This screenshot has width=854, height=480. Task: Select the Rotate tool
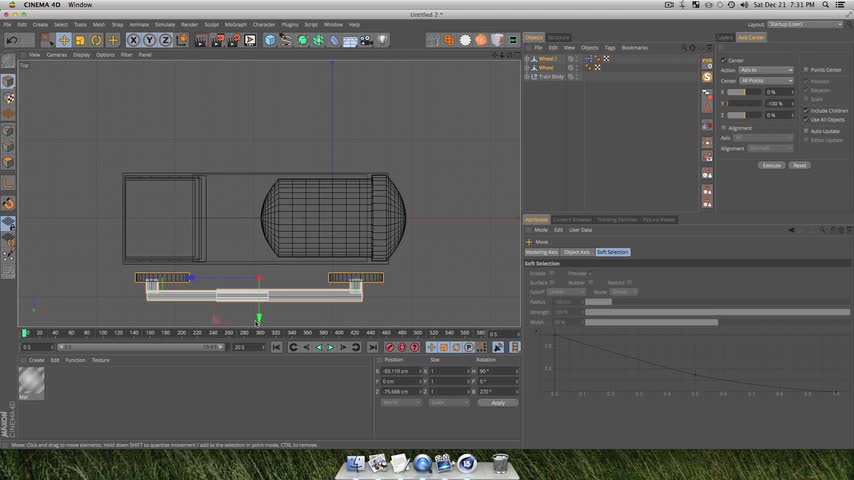[x=96, y=40]
